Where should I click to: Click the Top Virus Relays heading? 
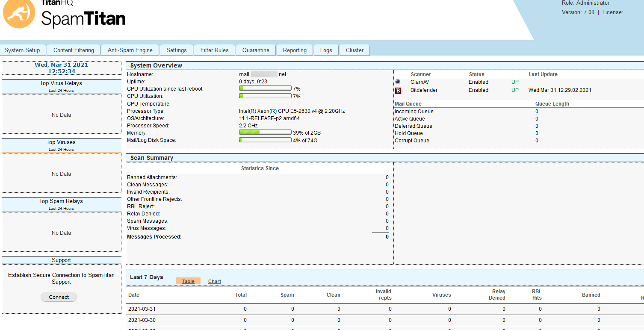pos(61,83)
